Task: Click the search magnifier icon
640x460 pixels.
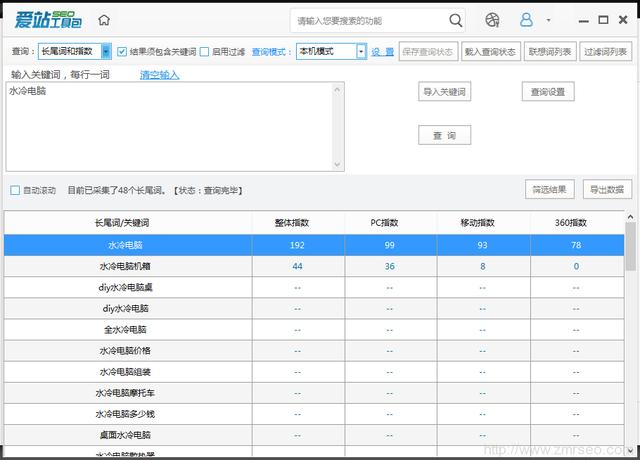Action: (x=456, y=20)
